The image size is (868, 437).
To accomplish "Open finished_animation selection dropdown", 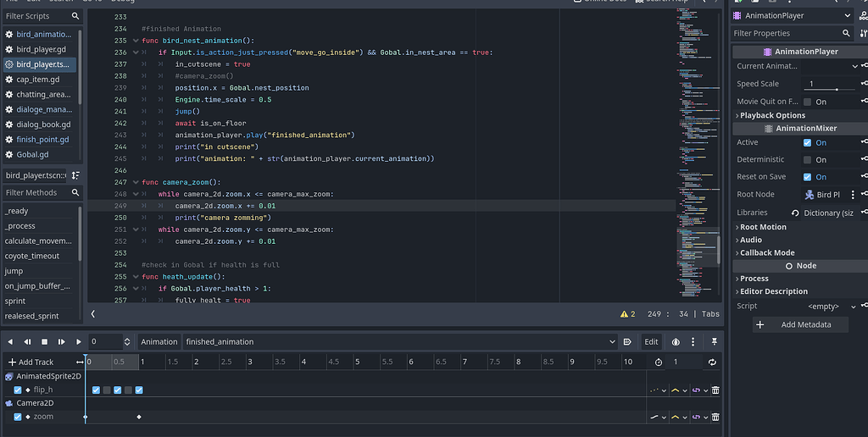I will 400,342.
